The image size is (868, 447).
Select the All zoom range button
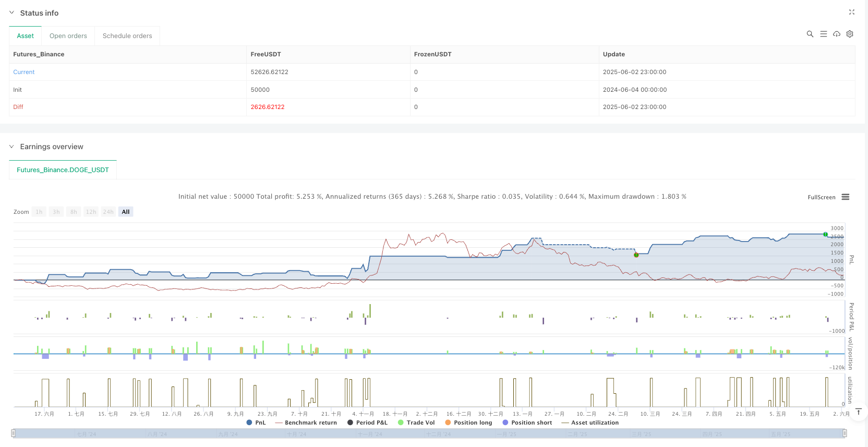(x=126, y=212)
